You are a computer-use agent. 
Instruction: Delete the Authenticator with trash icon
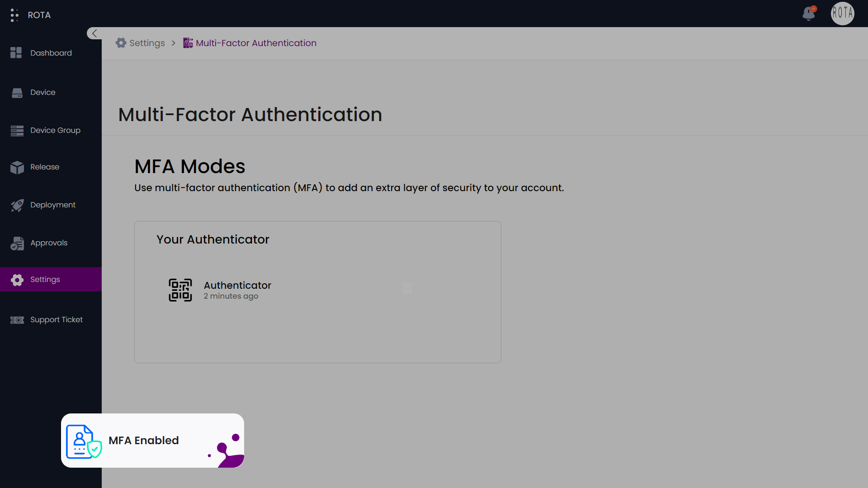407,288
